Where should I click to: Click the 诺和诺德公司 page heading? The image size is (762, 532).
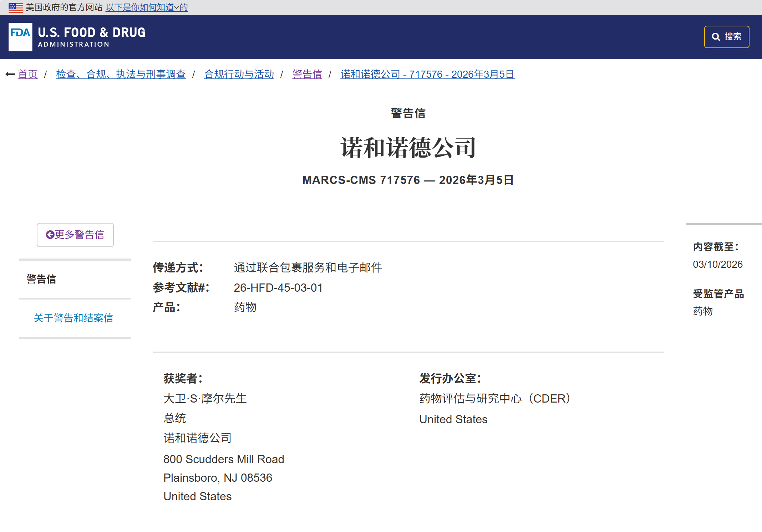(408, 148)
